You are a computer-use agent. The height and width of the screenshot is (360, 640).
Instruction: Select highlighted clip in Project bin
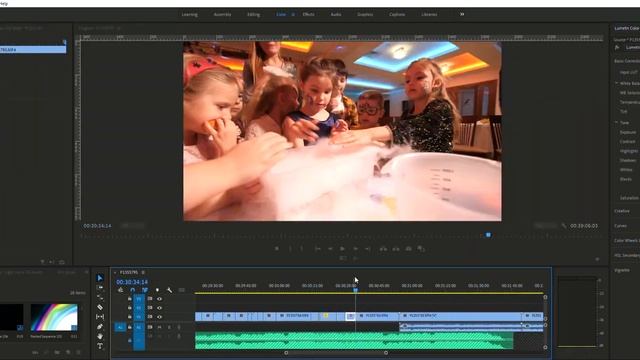33,50
